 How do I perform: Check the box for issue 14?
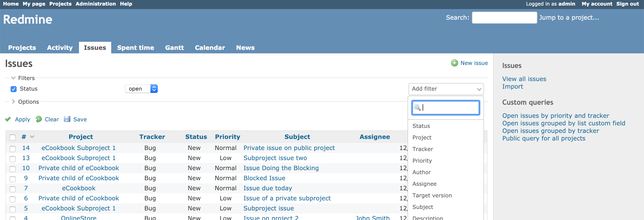13,149
